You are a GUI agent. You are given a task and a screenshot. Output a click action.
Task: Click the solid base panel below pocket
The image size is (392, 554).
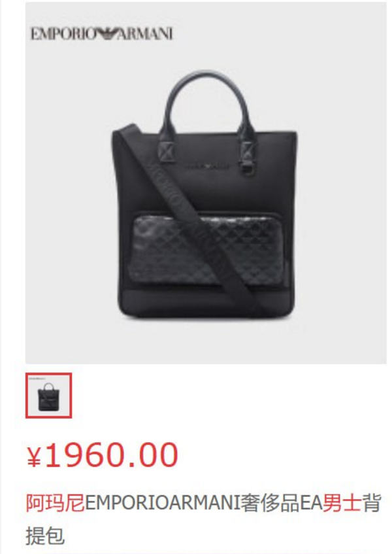[206, 302]
